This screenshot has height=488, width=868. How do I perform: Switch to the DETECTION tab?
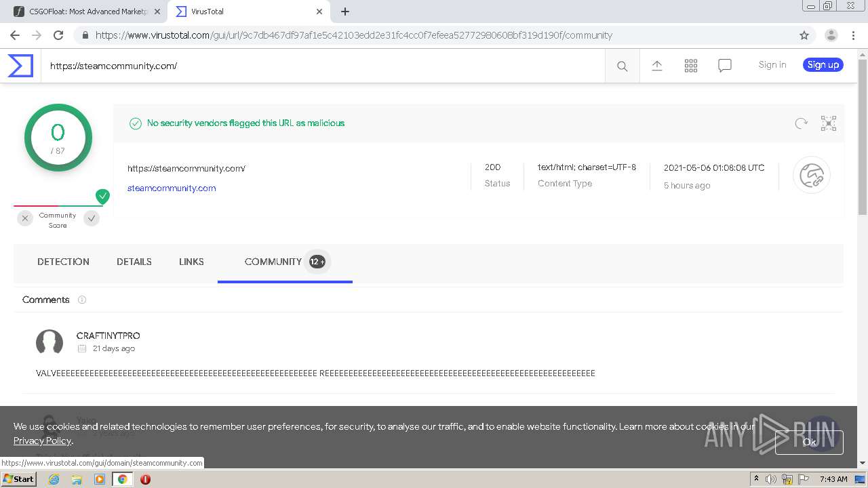(63, 262)
